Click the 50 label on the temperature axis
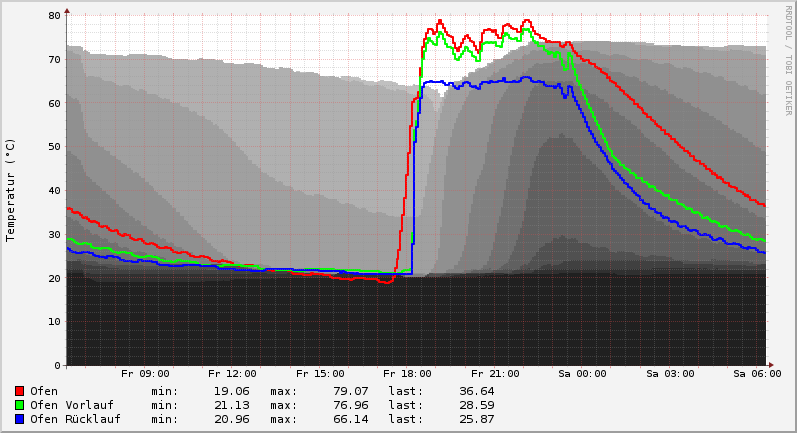 click(54, 147)
